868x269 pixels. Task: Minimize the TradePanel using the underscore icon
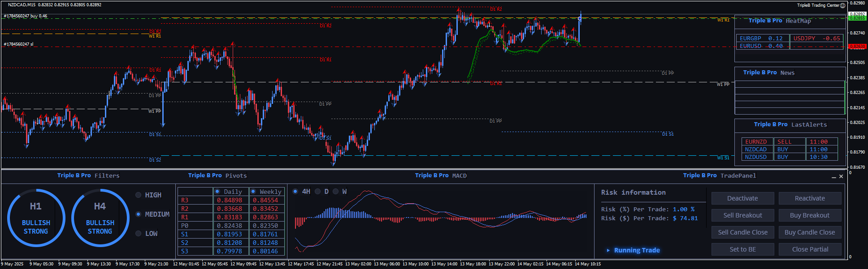834,177
